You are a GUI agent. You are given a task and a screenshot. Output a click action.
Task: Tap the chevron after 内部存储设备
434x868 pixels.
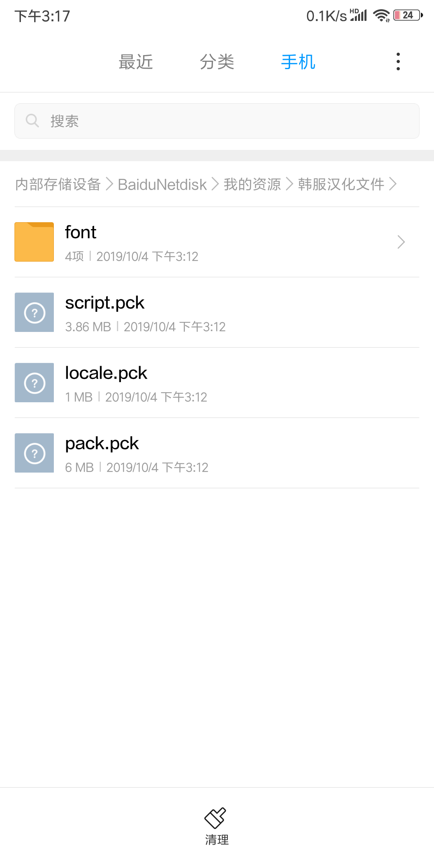[x=109, y=184]
